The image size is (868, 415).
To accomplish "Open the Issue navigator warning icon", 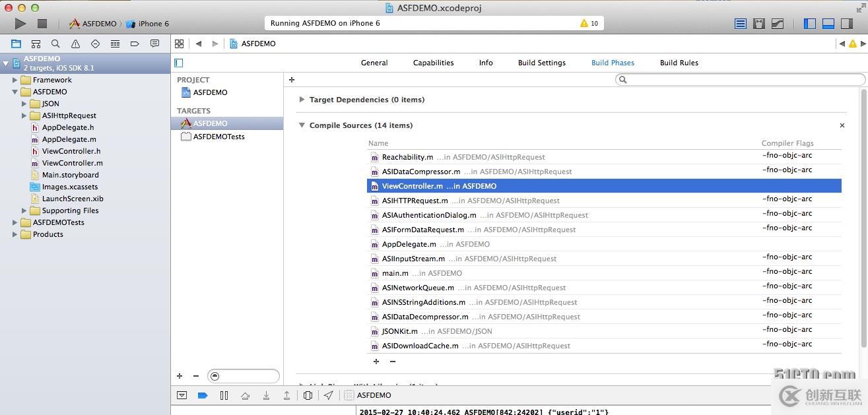I will click(75, 44).
